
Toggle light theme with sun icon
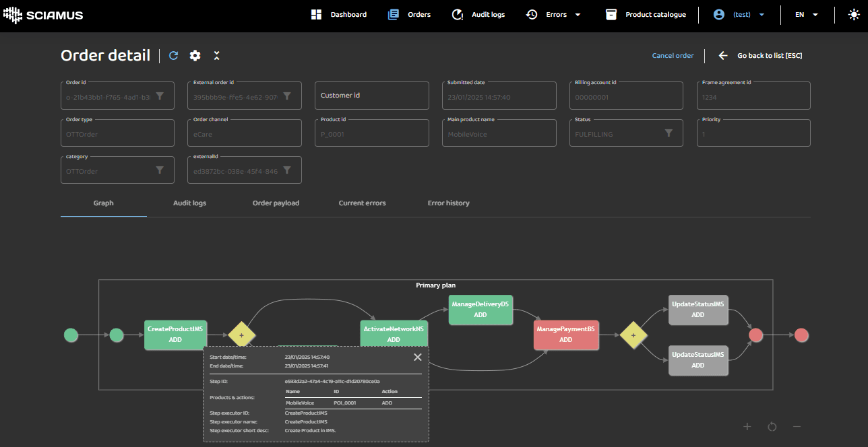[x=853, y=14]
